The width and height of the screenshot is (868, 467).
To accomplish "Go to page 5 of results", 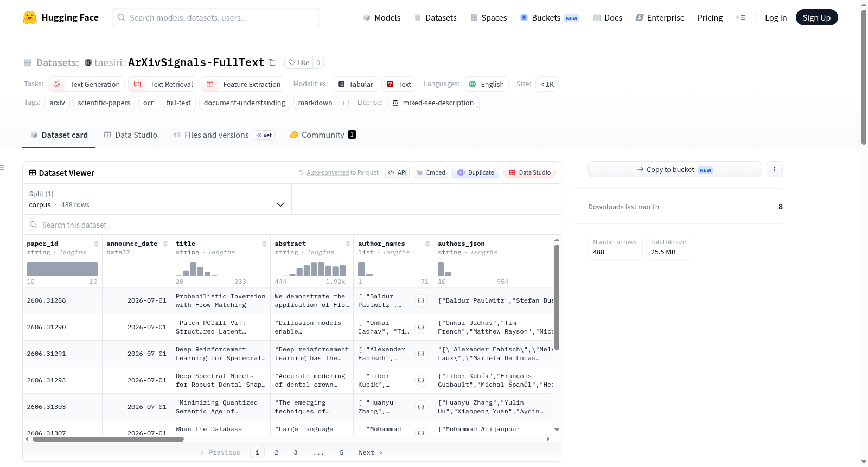I will (x=342, y=452).
